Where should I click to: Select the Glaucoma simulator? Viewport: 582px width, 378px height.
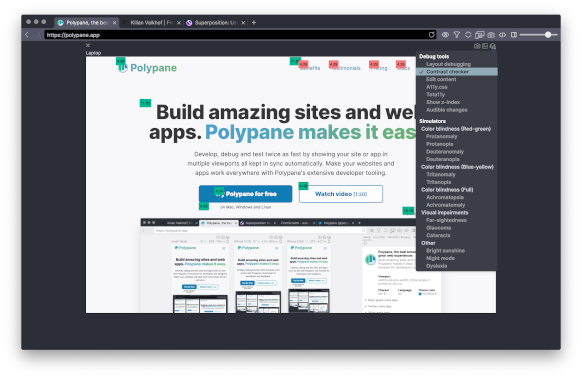coord(438,228)
